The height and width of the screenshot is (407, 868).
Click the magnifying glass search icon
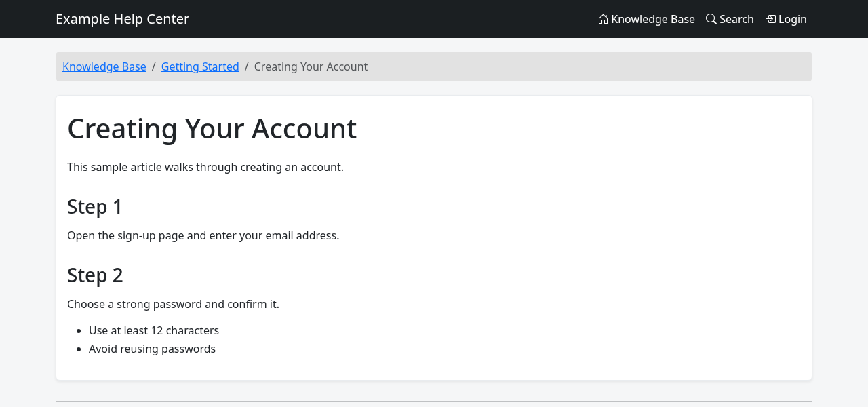click(x=711, y=19)
